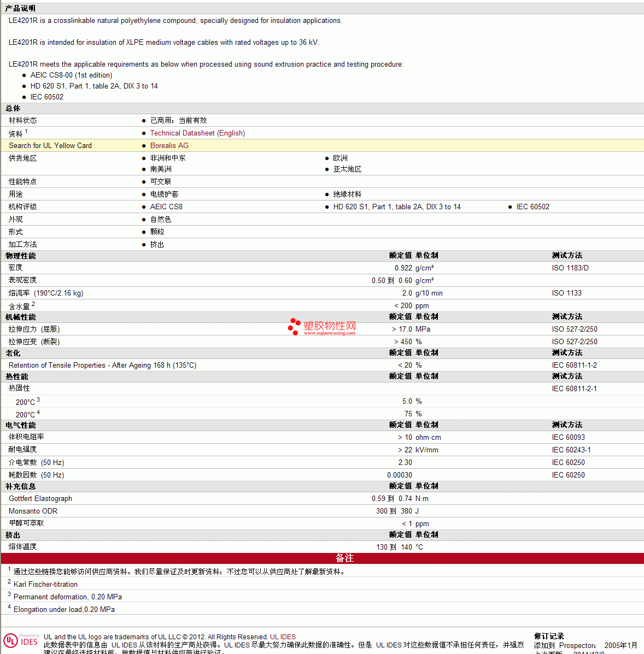Select the ISO 1133 test method
The width and height of the screenshot is (644, 654).
pyautogui.click(x=566, y=293)
